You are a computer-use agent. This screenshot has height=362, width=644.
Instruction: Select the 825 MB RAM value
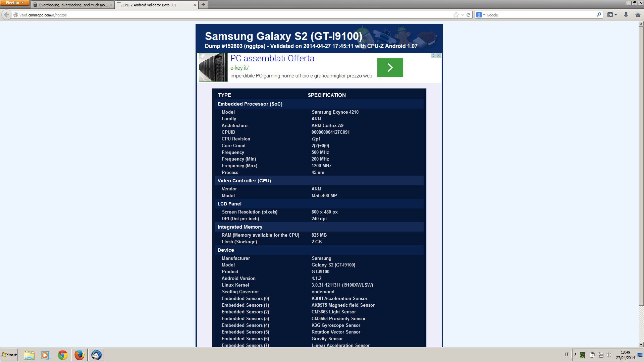[319, 235]
